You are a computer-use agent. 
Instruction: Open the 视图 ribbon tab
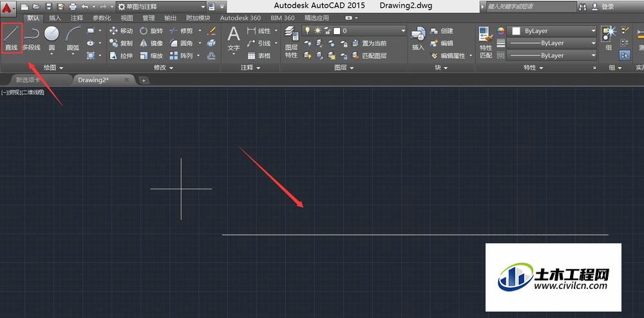point(127,18)
